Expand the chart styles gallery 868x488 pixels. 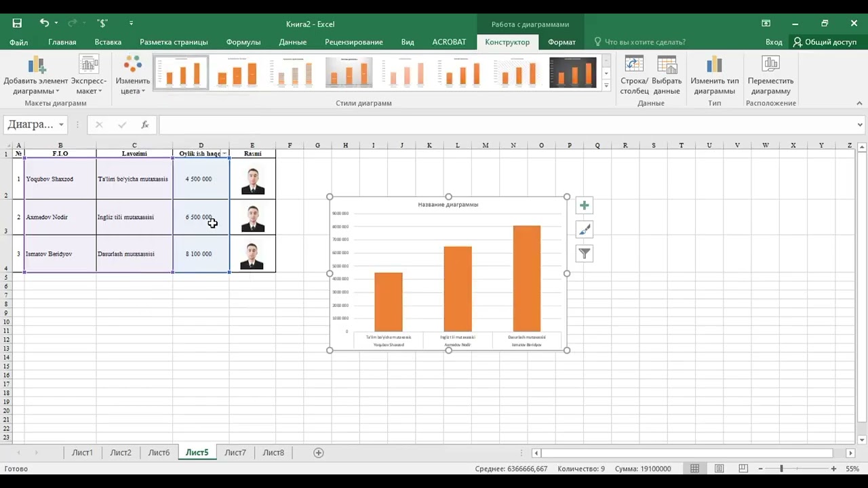pos(606,86)
